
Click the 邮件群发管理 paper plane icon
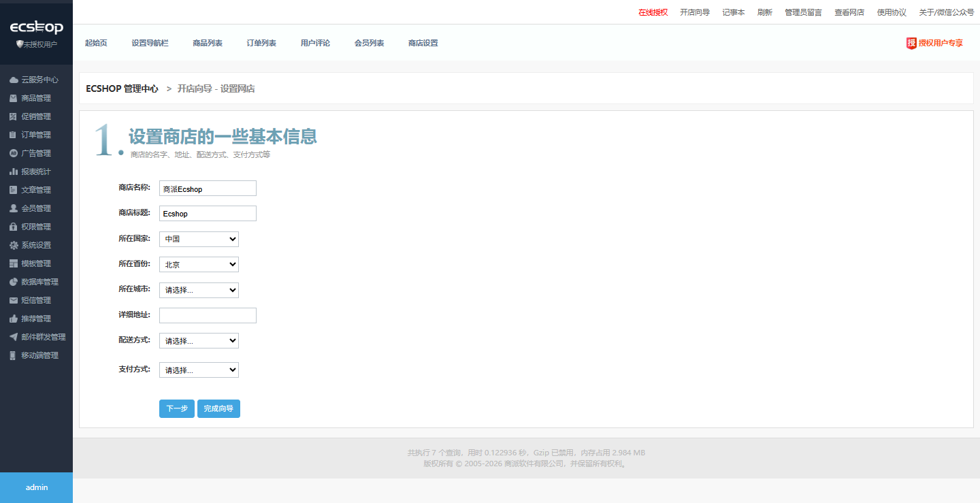[x=14, y=337]
